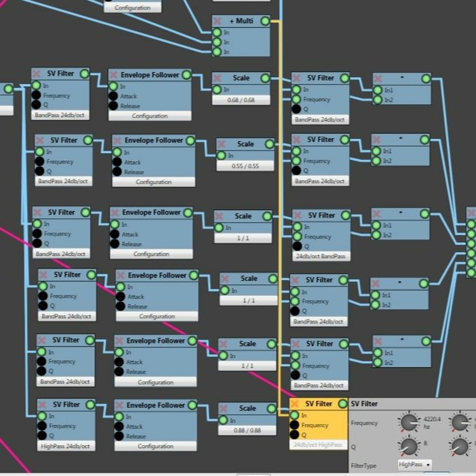Click In port of Scale 0.88 / 0.88 node
The image size is (476, 476).
223,420
